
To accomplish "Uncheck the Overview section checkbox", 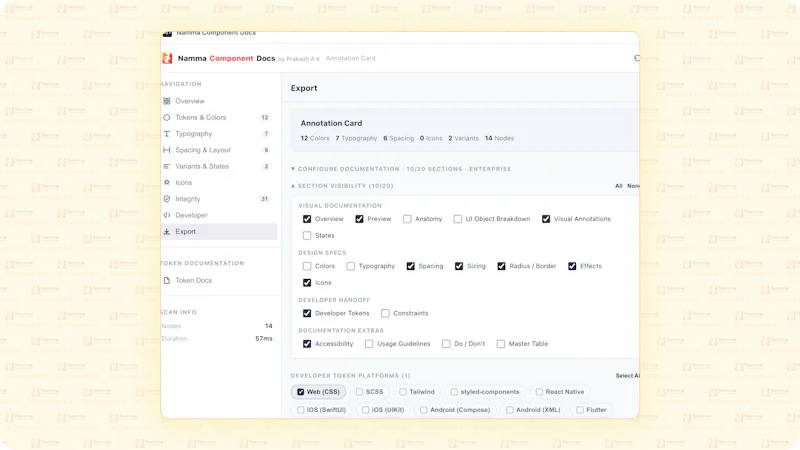I will click(307, 219).
